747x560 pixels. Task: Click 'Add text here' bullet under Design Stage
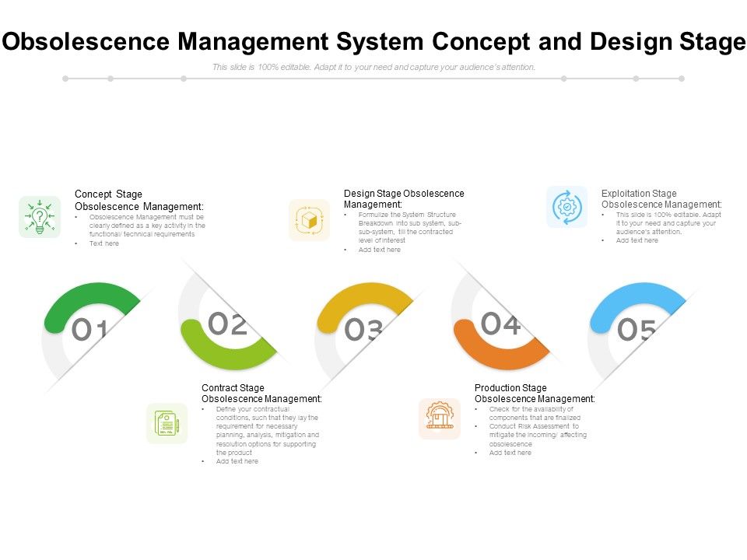click(x=380, y=250)
